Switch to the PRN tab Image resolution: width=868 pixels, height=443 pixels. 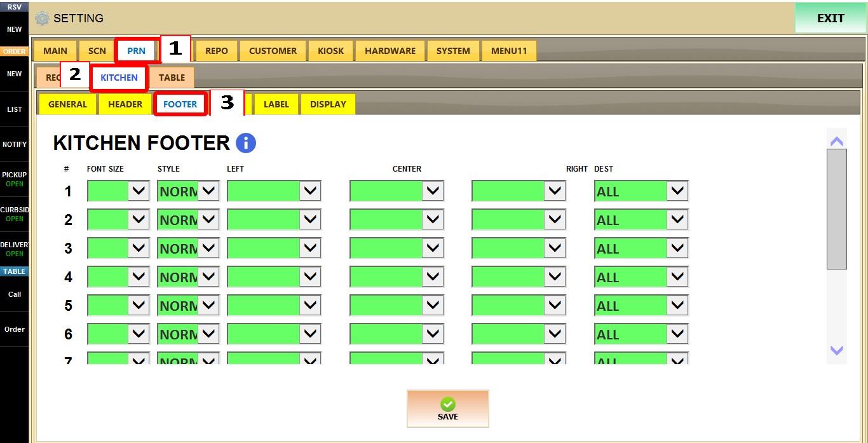[136, 51]
